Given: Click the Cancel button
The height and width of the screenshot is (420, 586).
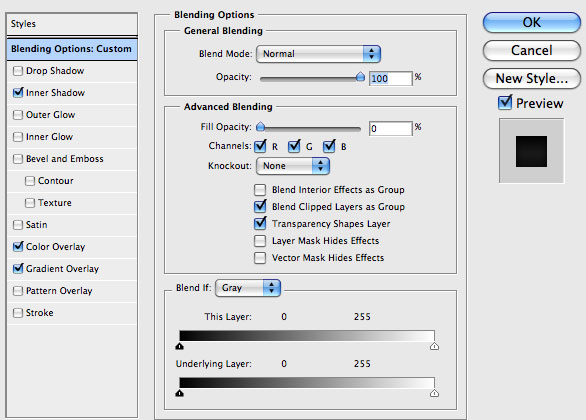Looking at the screenshot, I should tap(532, 50).
